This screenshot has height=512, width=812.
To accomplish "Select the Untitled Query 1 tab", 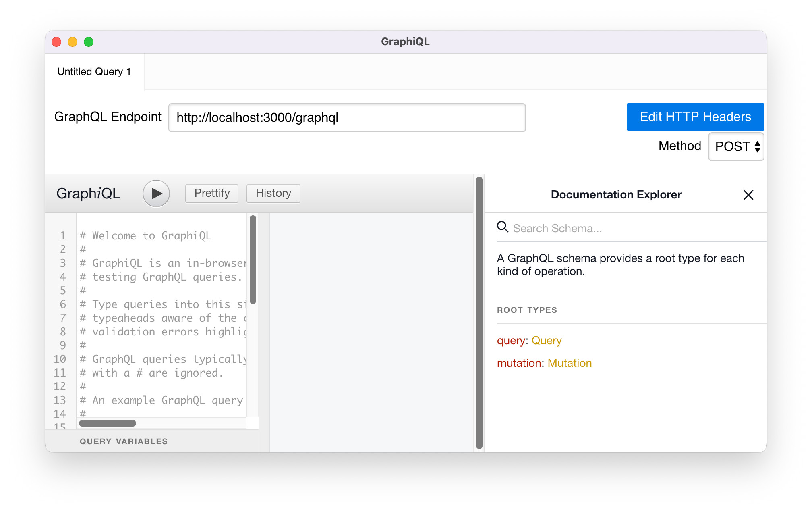I will coord(94,72).
